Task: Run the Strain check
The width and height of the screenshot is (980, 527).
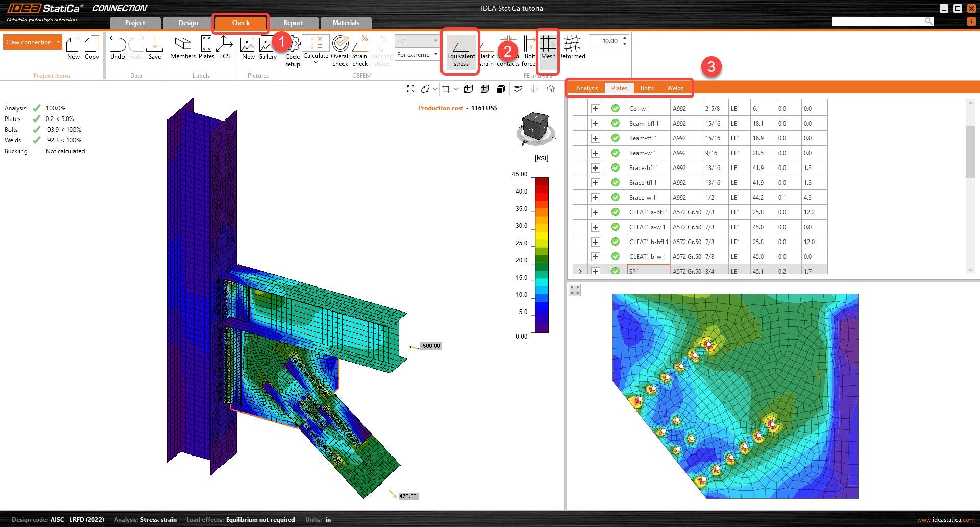Action: 360,51
